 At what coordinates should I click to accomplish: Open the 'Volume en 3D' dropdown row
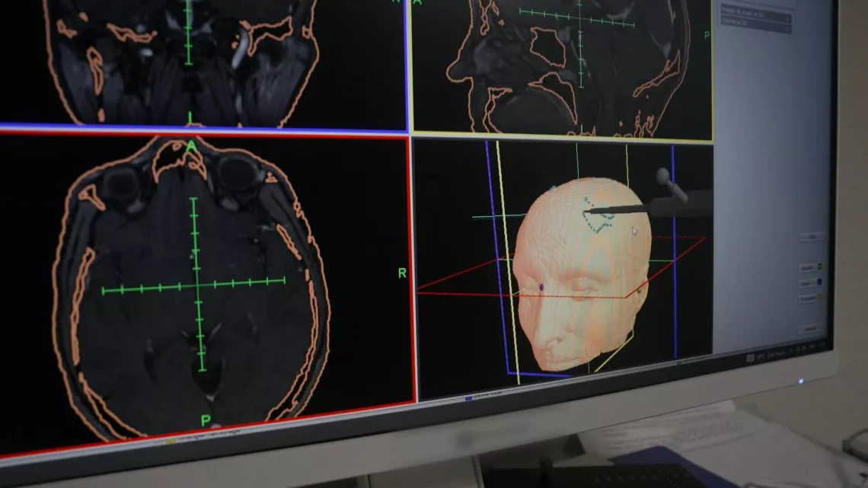tap(755, 24)
